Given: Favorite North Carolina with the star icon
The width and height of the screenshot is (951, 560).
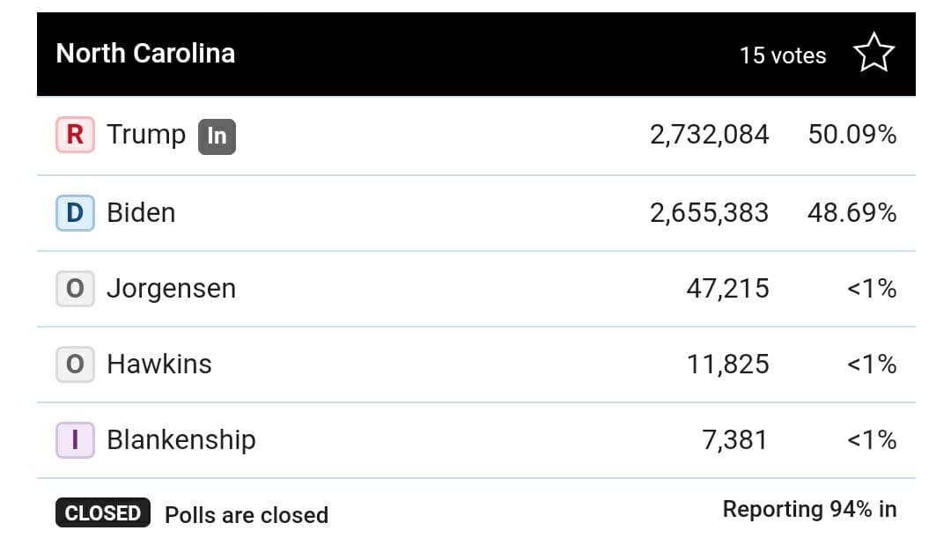Looking at the screenshot, I should point(874,55).
